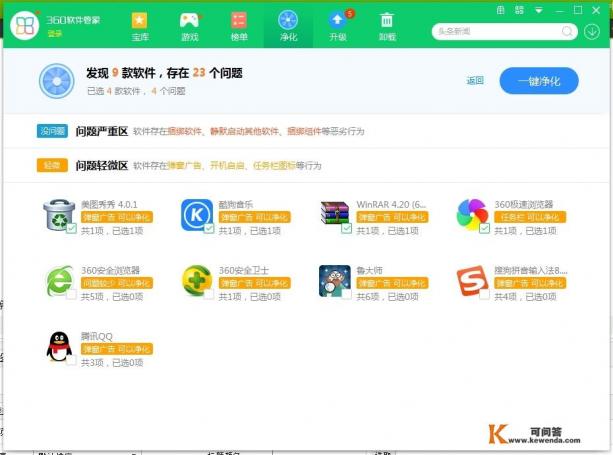The width and height of the screenshot is (613, 455).
Task: Click the 360软件管家 logo icon
Action: [25, 25]
